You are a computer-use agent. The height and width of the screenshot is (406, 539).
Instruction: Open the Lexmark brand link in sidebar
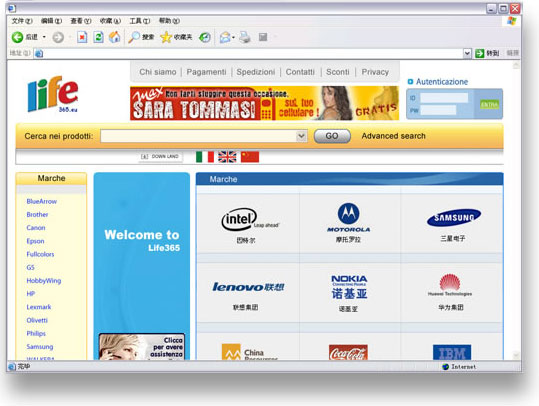click(x=39, y=307)
